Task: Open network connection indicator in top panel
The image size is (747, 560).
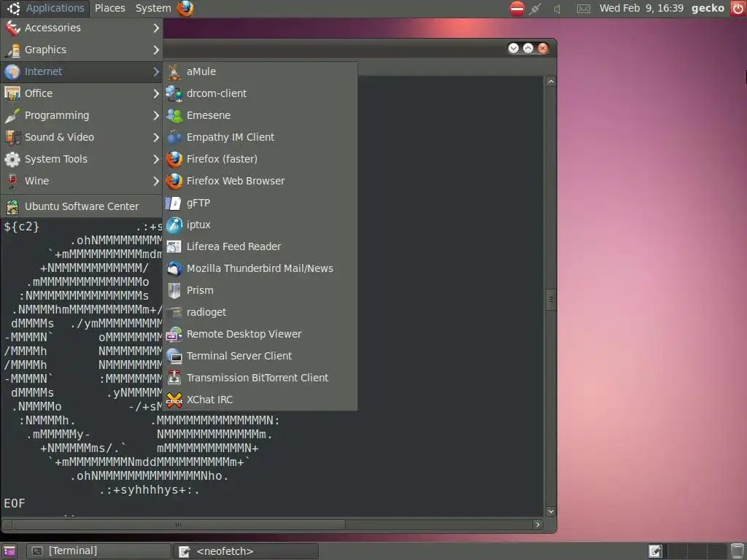Action: (x=535, y=8)
